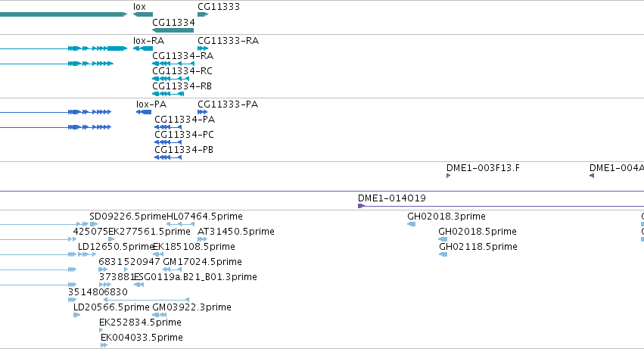
Task: Click the CG11334 gene bar
Action: (x=173, y=30)
